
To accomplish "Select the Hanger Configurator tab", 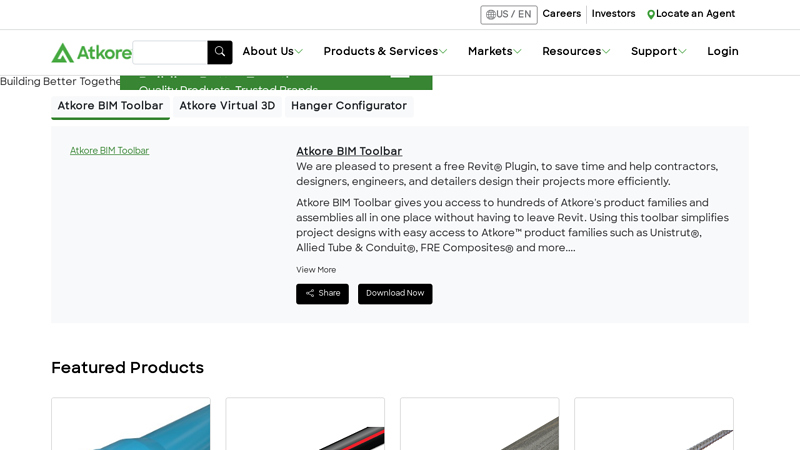I will (349, 106).
